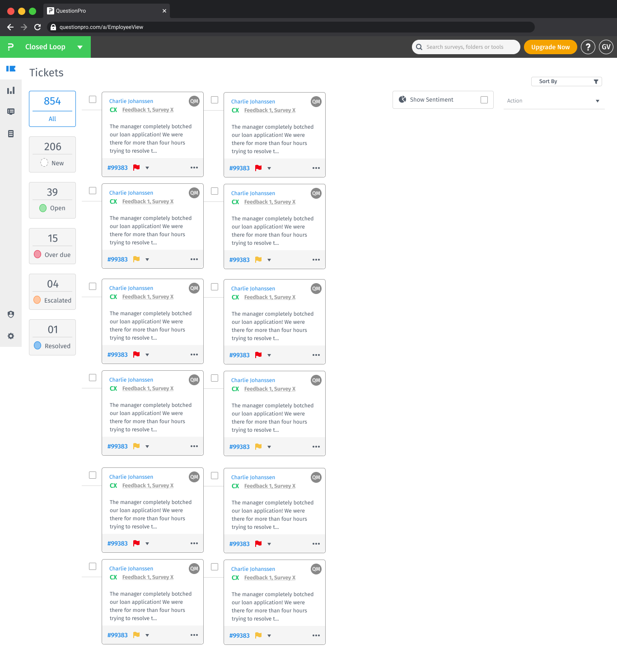Expand the Closed Loop product dropdown
The image size is (617, 672).
(80, 47)
